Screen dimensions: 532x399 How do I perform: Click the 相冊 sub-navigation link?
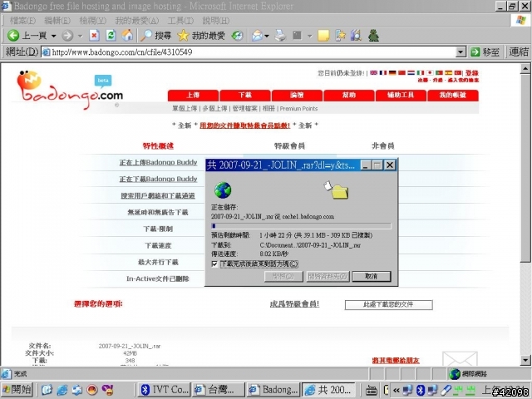click(268, 108)
